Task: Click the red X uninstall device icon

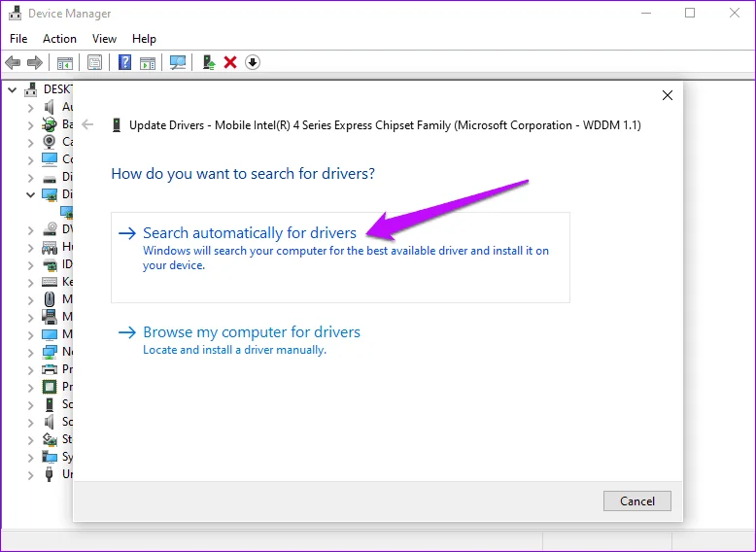Action: pyautogui.click(x=230, y=62)
